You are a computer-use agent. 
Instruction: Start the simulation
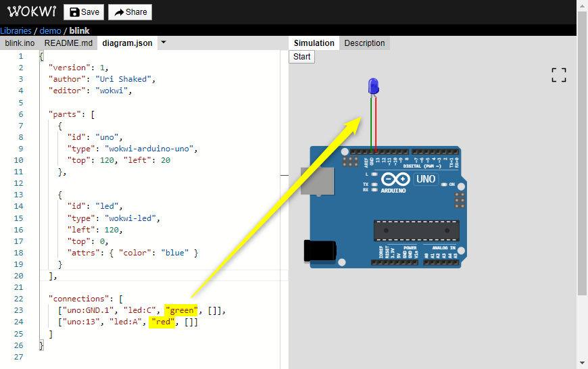[301, 57]
